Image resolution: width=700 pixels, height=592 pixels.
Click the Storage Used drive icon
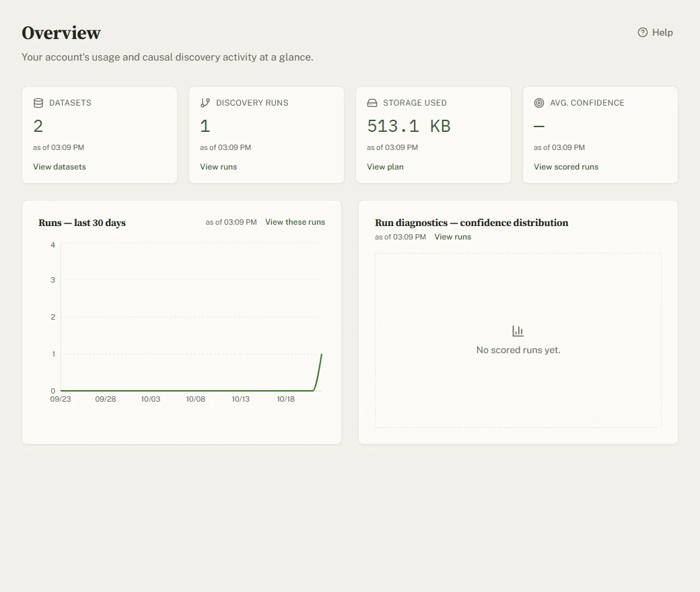click(372, 103)
